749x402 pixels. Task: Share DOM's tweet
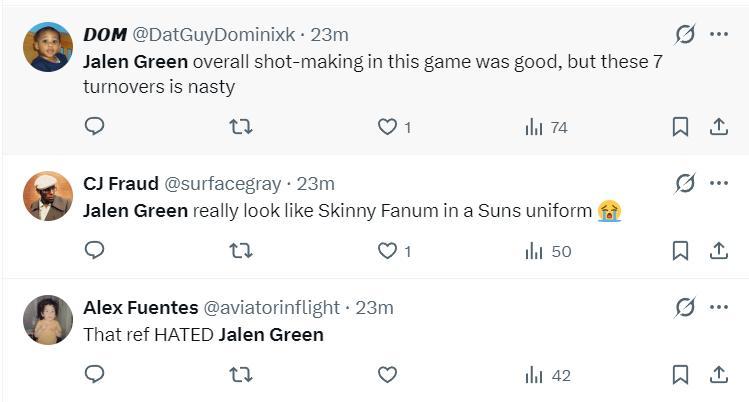click(718, 127)
